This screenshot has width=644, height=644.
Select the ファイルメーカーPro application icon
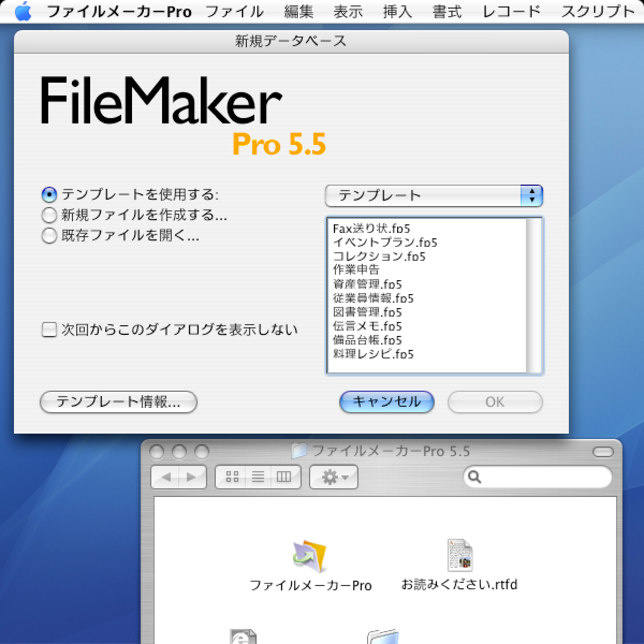coord(310,555)
